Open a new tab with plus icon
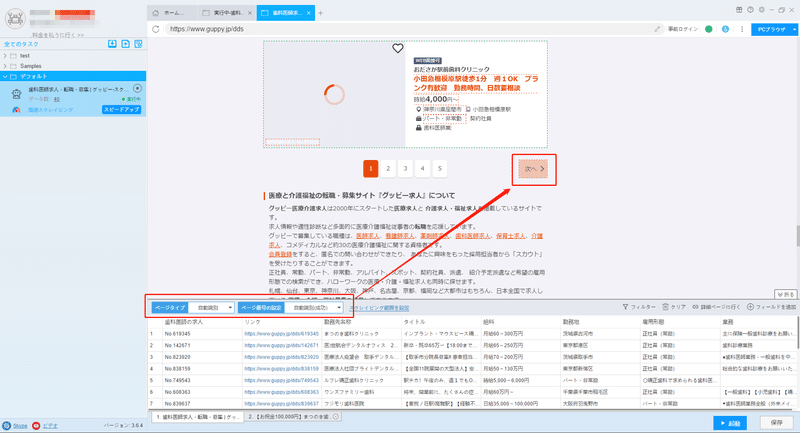800x433 pixels. point(320,13)
